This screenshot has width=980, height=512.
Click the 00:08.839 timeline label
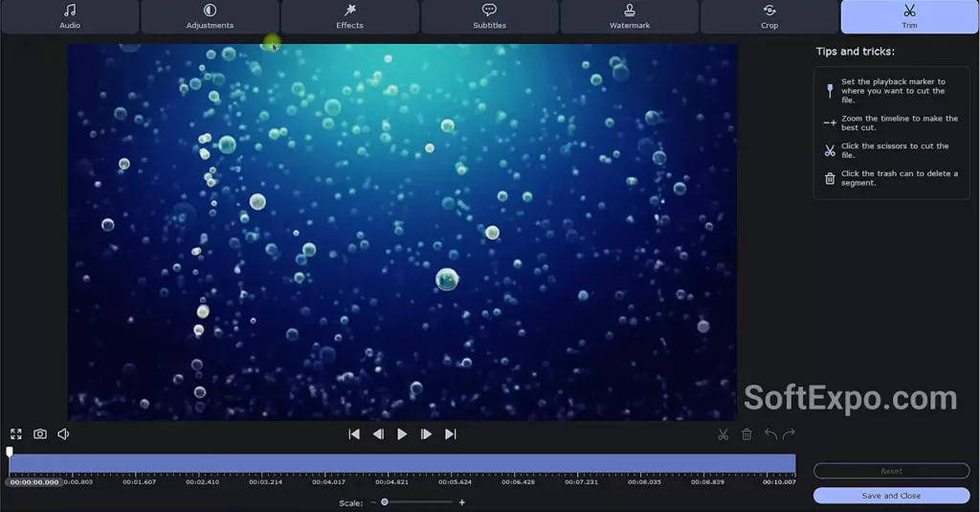coord(707,482)
